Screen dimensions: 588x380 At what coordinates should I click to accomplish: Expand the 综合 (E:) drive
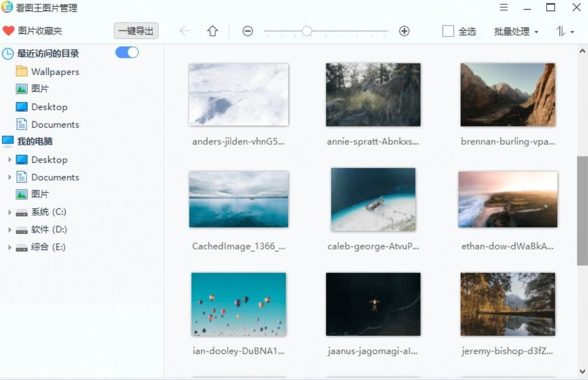pyautogui.click(x=10, y=247)
